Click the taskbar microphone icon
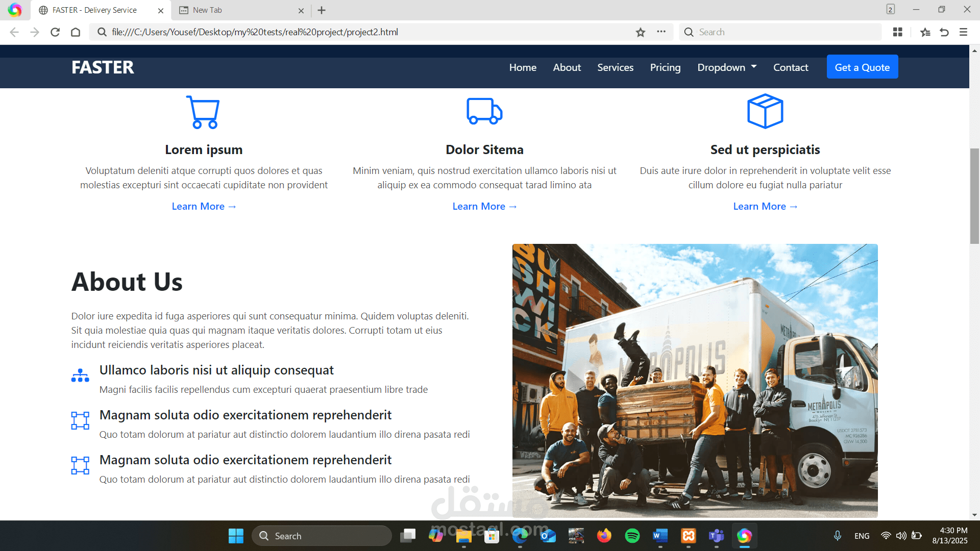The height and width of the screenshot is (551, 980). tap(838, 536)
